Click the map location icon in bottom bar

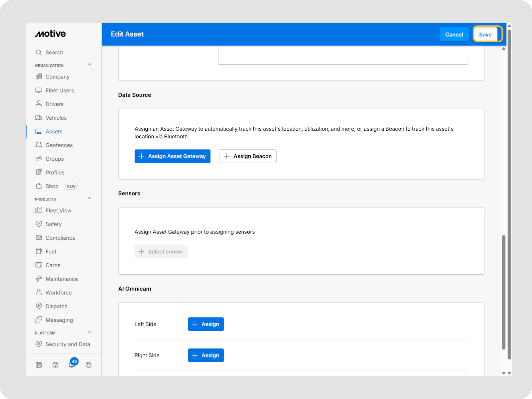click(x=39, y=365)
